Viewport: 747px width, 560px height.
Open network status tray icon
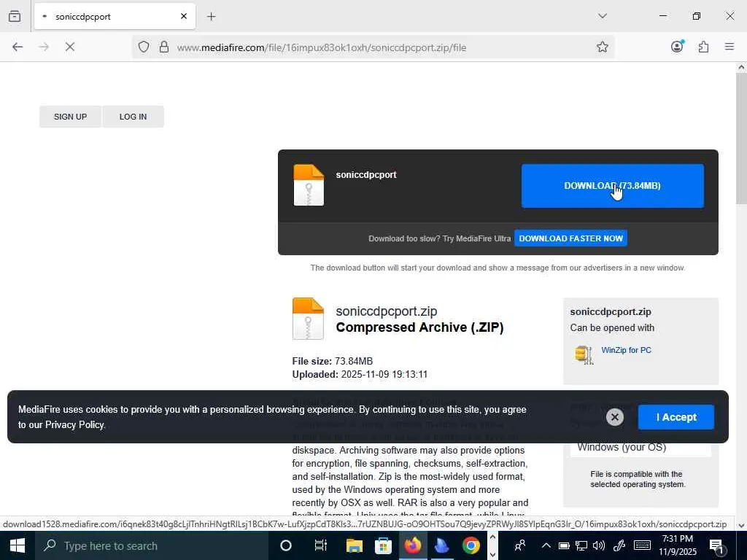(x=581, y=545)
